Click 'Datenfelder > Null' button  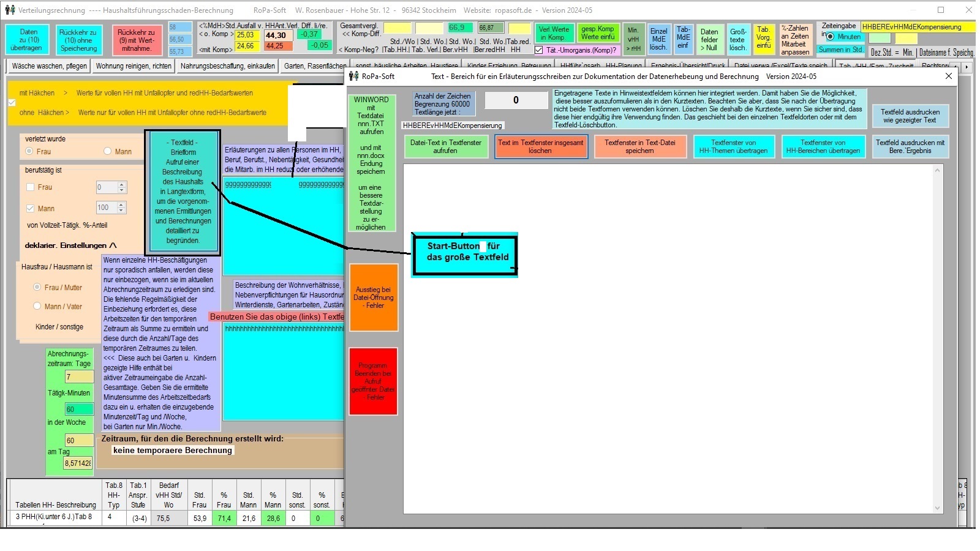pyautogui.click(x=709, y=39)
